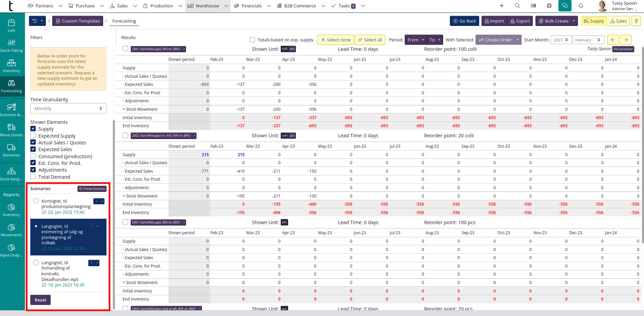Click the Go Back button

464,21
